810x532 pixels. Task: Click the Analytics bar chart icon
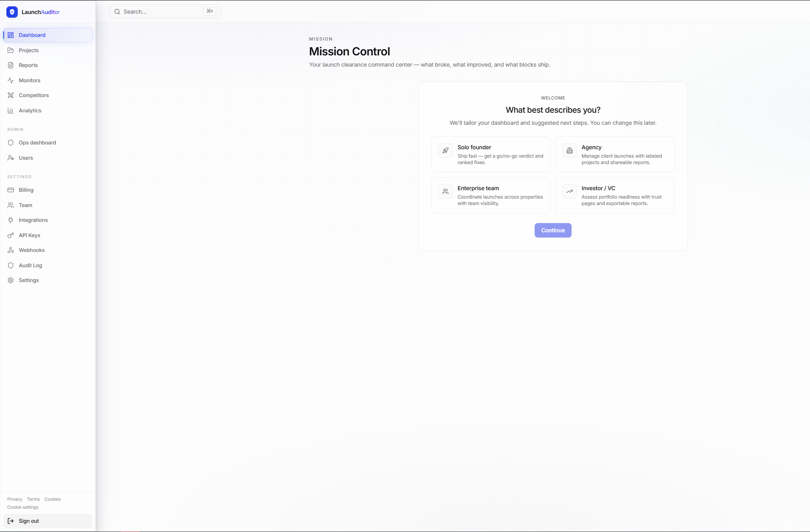(11, 111)
